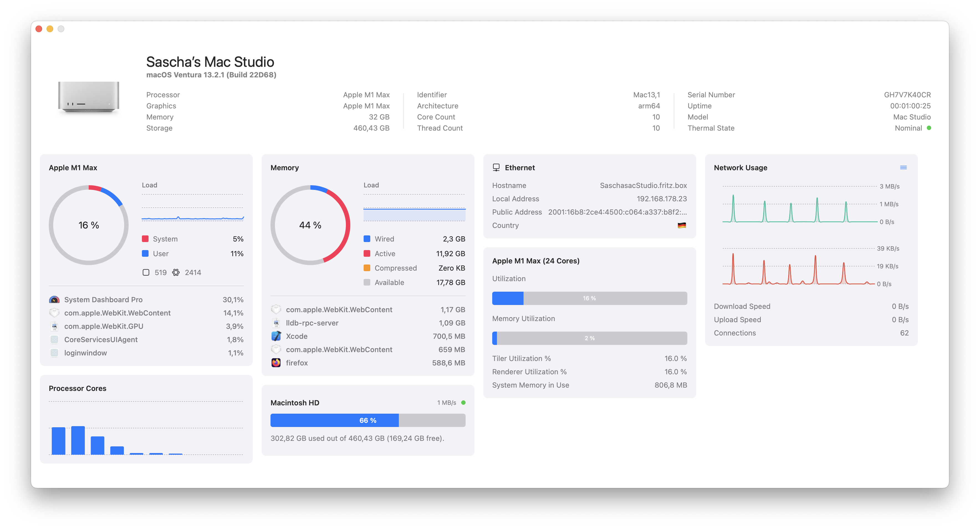Click the Xcode app icon
980x529 pixels.
276,336
